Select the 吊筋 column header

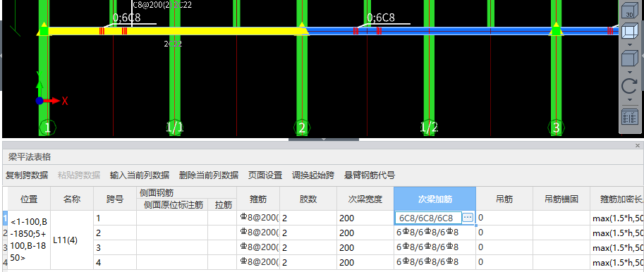(504, 199)
